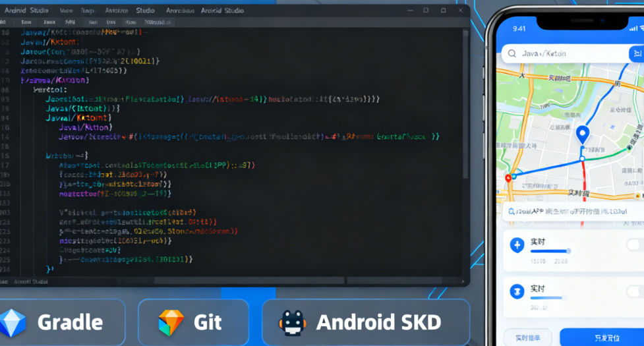Toggle the switch in the first 实时 card
This screenshot has width=644, height=346.
coord(635,245)
